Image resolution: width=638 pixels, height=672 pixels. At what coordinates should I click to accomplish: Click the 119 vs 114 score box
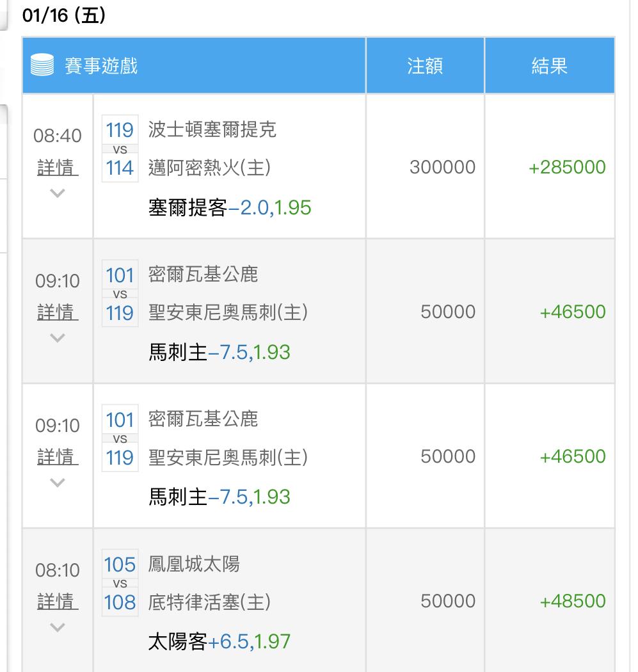click(x=120, y=149)
